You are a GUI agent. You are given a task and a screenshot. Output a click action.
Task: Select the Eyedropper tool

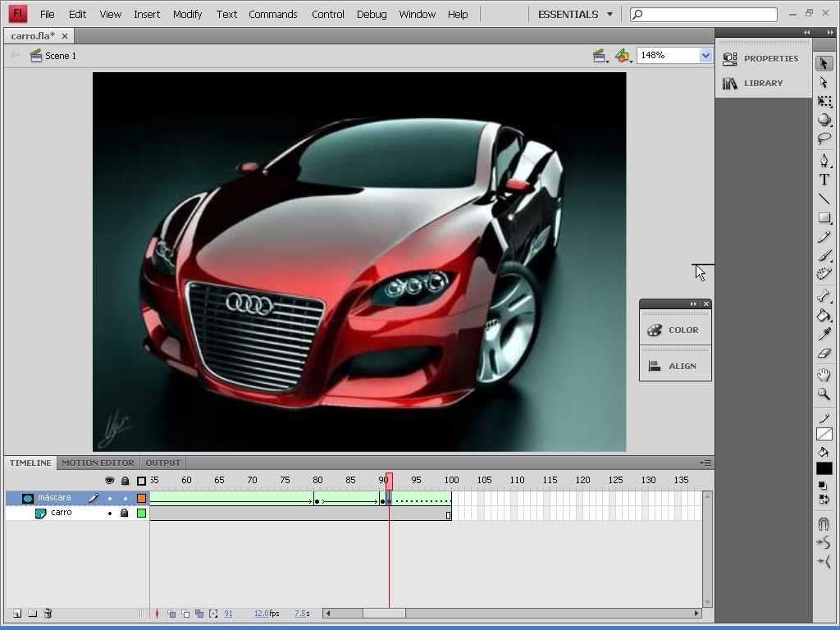tap(824, 335)
